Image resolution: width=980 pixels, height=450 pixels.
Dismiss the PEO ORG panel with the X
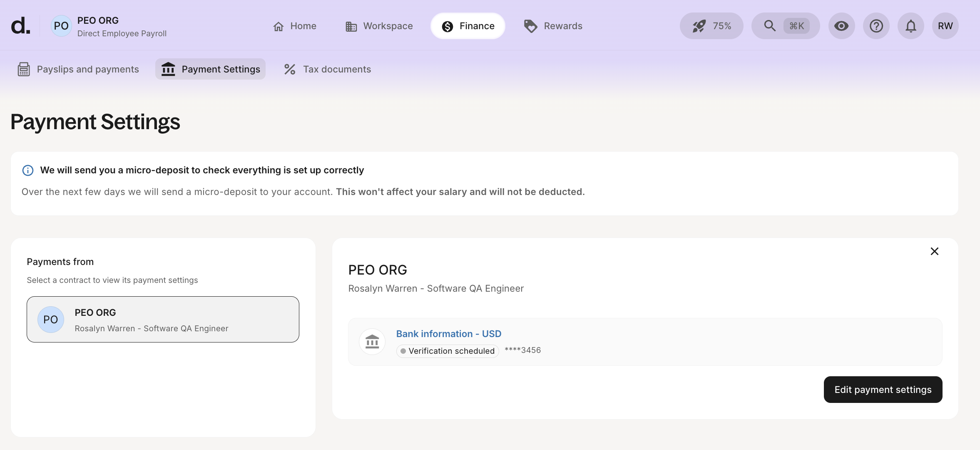934,251
